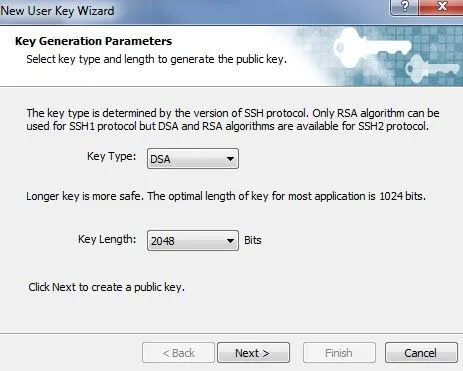463x371 pixels.
Task: Click the disabled Finish button
Action: [339, 353]
